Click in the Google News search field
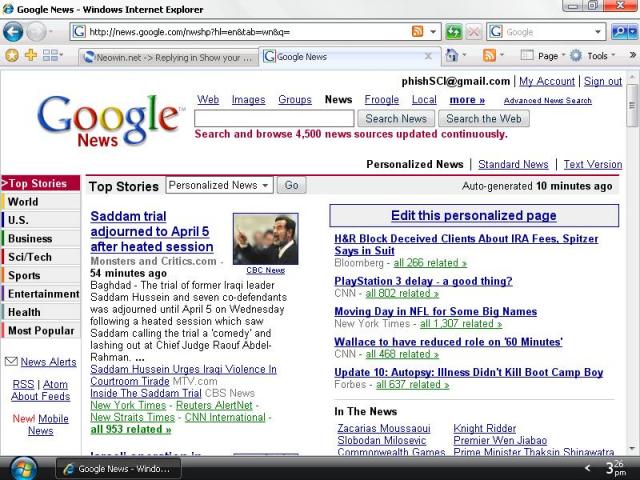The height and width of the screenshot is (480, 640). [x=274, y=118]
